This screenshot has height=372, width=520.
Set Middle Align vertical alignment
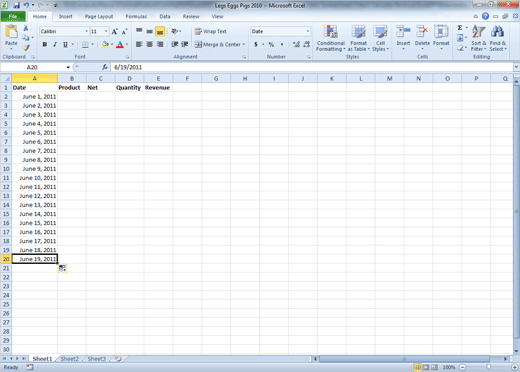150,31
